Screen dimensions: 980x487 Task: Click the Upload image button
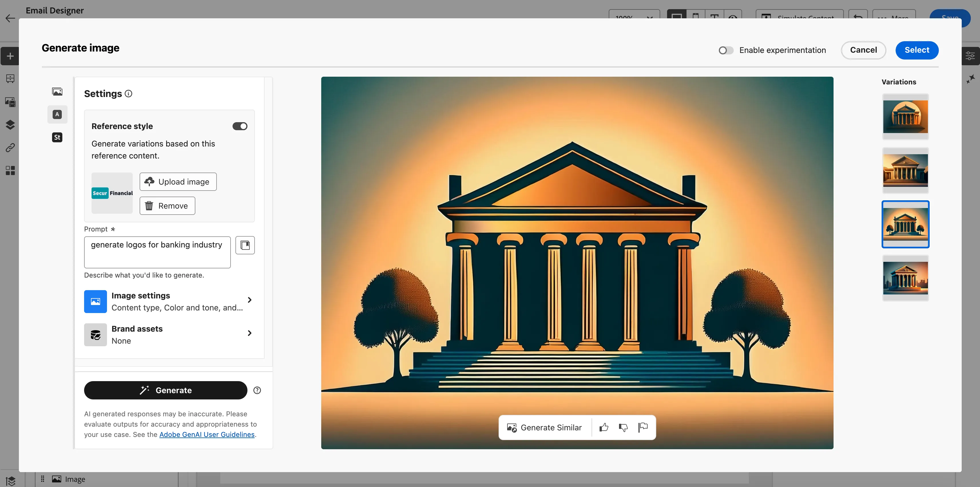178,182
